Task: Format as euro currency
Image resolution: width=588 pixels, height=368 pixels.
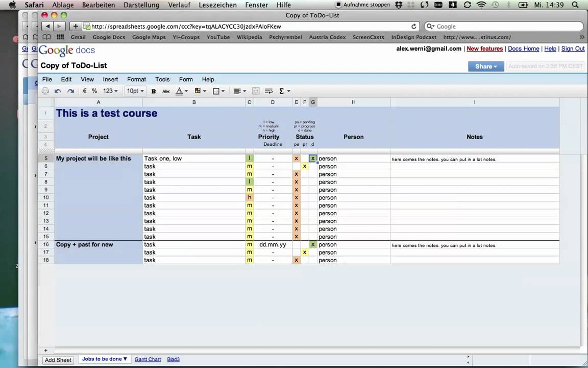Action: tap(84, 91)
